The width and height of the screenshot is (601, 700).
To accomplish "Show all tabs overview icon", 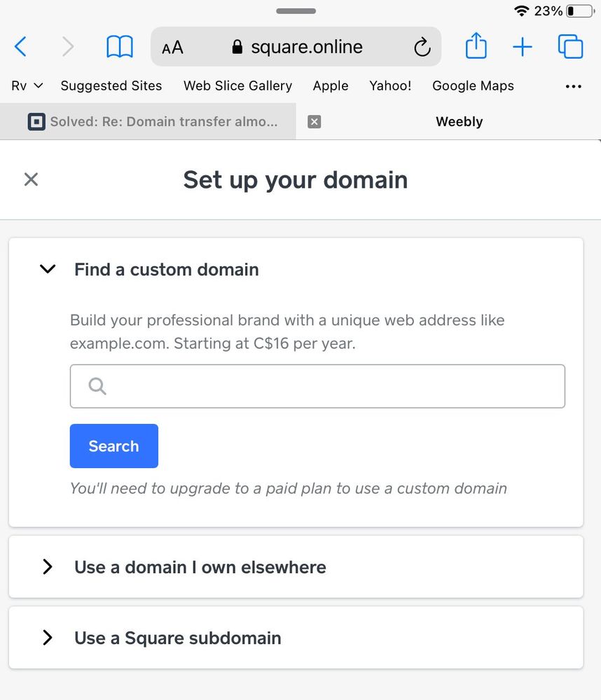I will [x=570, y=46].
